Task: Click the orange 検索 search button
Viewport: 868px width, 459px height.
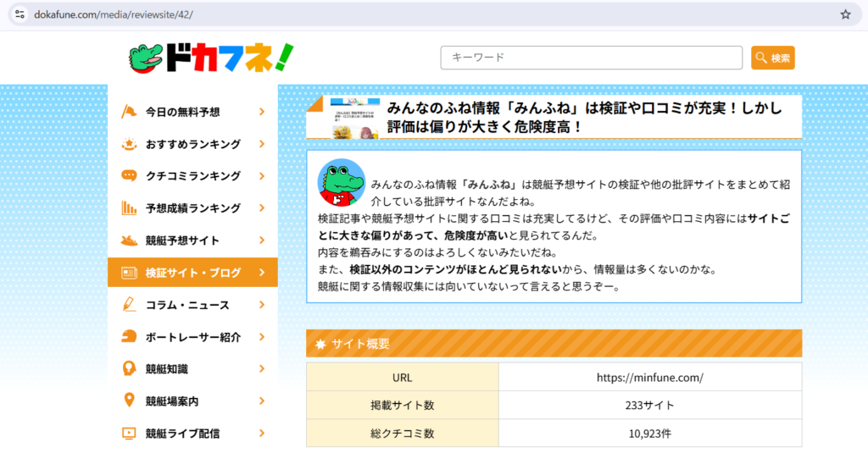Action: pos(773,58)
